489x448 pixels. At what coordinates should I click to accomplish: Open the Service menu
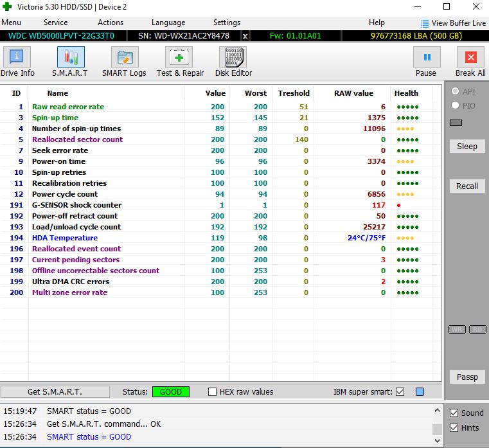pos(55,22)
